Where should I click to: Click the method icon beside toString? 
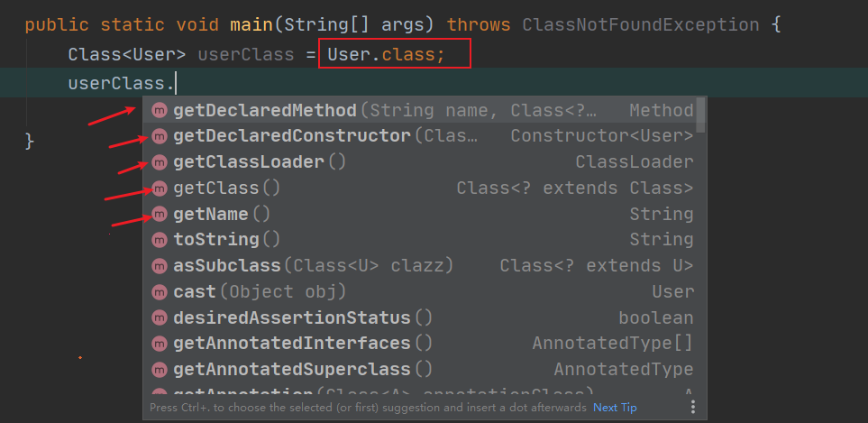click(x=160, y=240)
